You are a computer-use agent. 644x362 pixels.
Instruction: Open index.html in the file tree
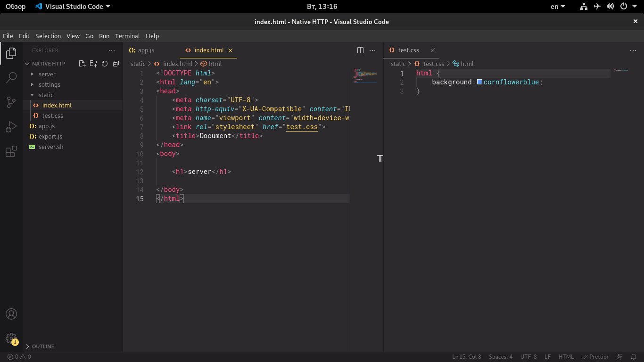(73, 105)
